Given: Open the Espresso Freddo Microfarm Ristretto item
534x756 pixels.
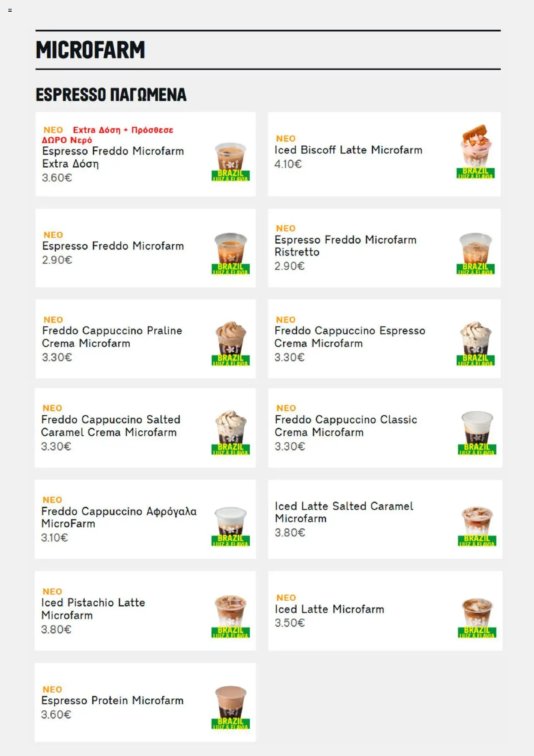Looking at the screenshot, I should (384, 248).
